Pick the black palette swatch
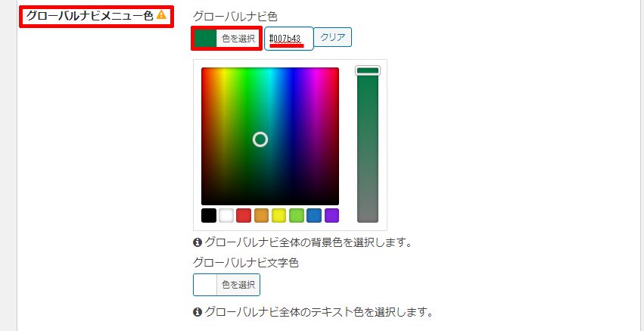644x331 pixels. tap(209, 215)
